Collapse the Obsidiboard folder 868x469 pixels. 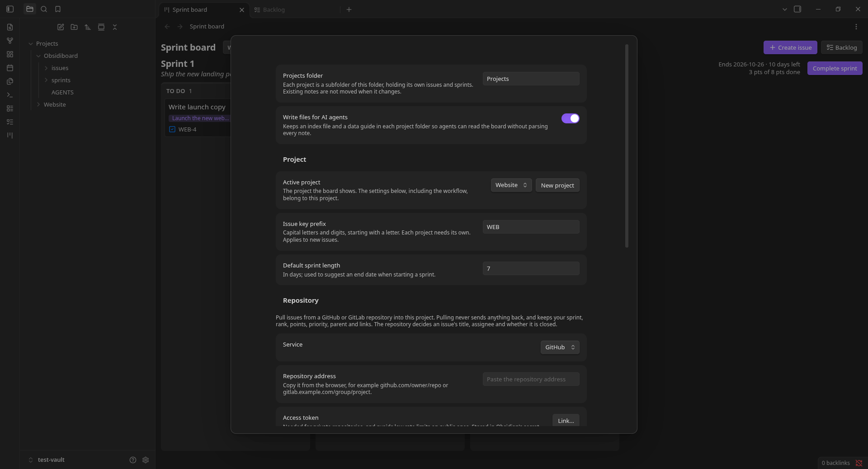[x=38, y=56]
